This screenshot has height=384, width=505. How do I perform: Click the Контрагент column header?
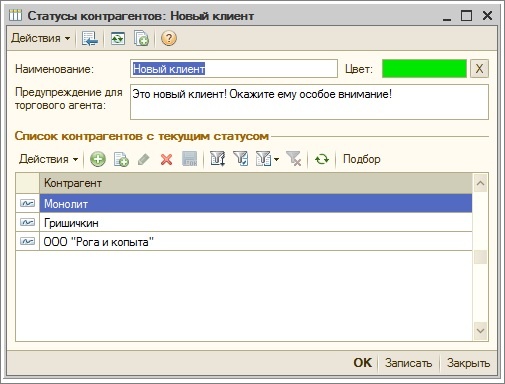click(256, 183)
